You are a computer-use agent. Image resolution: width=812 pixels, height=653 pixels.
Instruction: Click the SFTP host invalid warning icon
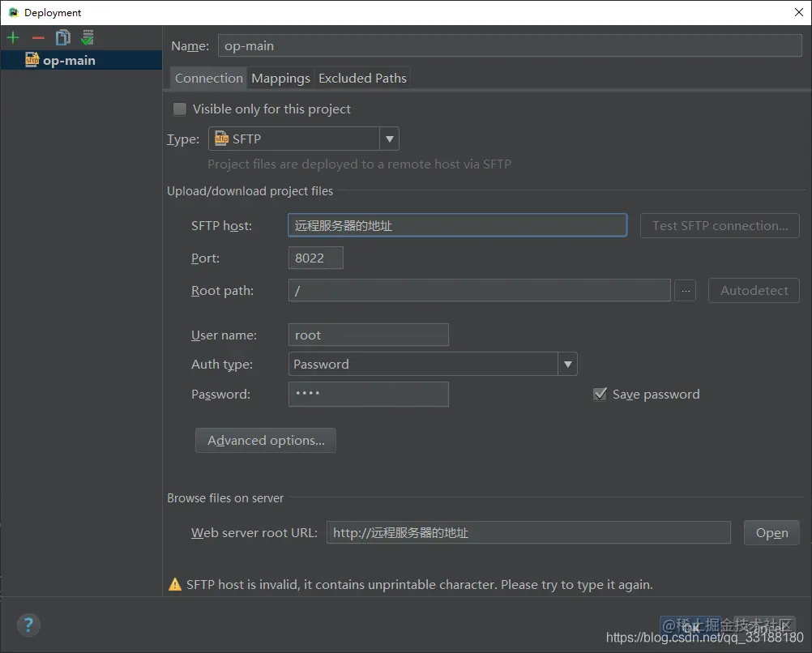[x=175, y=585]
